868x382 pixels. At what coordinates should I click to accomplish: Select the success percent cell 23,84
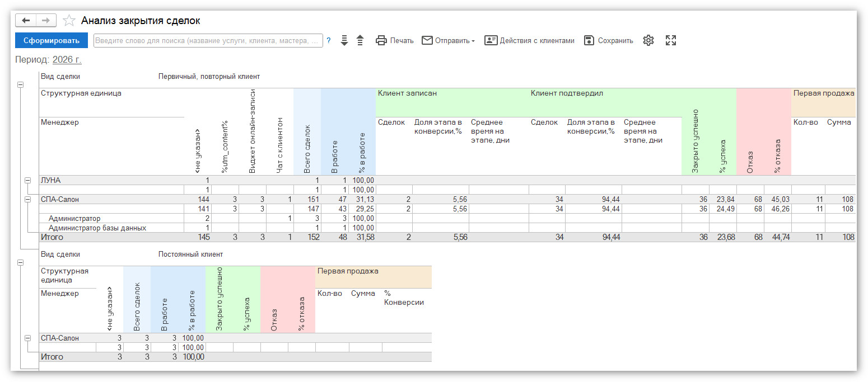pyautogui.click(x=722, y=199)
